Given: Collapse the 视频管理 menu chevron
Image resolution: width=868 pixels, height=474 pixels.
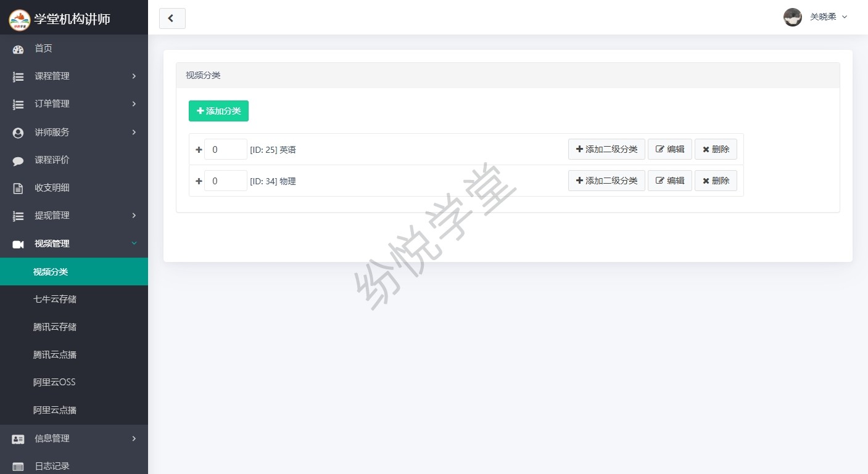Looking at the screenshot, I should 134,243.
